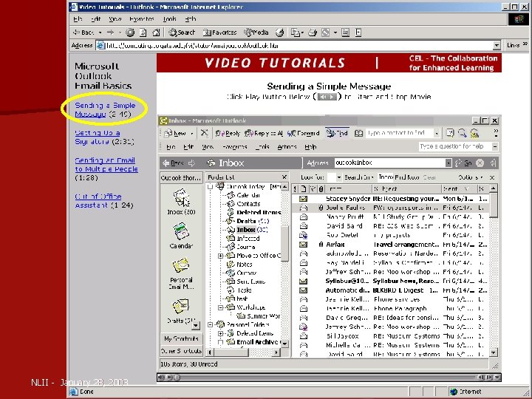Image resolution: width=532 pixels, height=399 pixels.
Task: Mute the tutorial video volume icon
Action: pyautogui.click(x=161, y=378)
